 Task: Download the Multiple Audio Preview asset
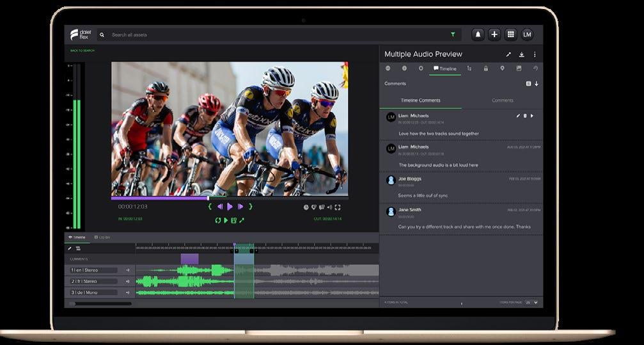click(x=522, y=54)
